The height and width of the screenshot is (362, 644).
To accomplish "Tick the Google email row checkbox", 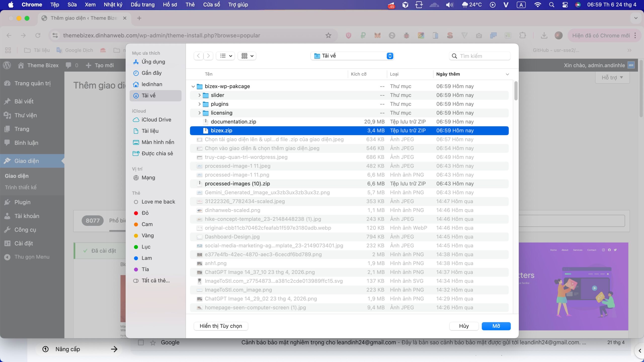I will point(141,342).
